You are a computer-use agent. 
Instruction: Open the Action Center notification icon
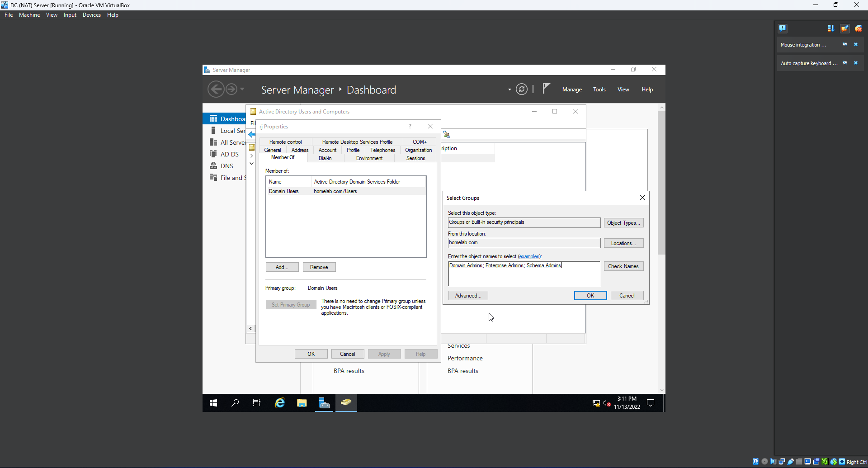(x=651, y=403)
